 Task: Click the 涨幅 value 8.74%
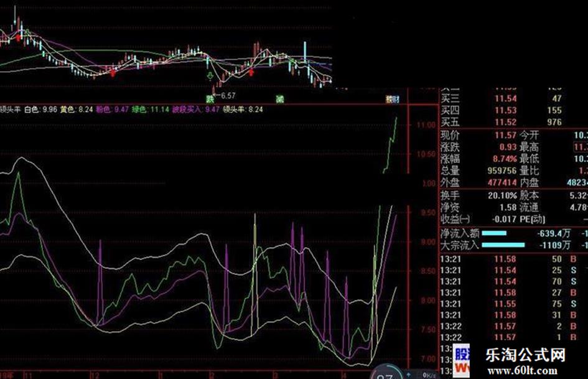[505, 159]
